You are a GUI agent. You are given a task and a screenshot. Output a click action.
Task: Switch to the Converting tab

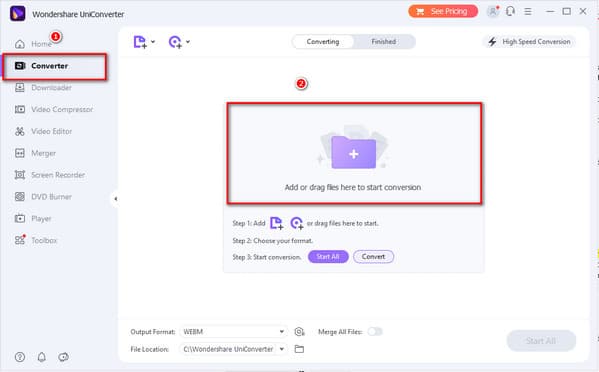323,42
